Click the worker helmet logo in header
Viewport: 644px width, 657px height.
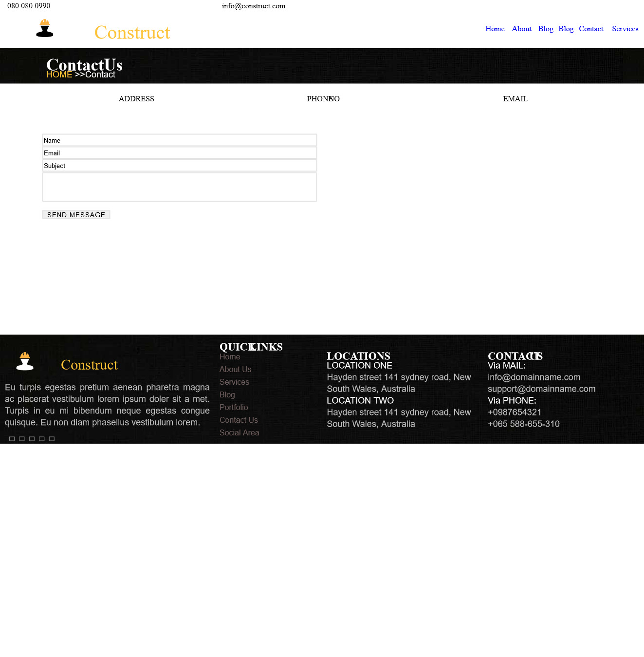pyautogui.click(x=45, y=29)
